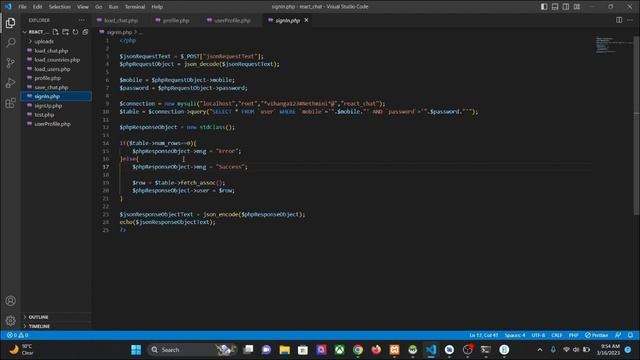Open File Explorer from taskbar
640x360 pixels.
[284, 350]
